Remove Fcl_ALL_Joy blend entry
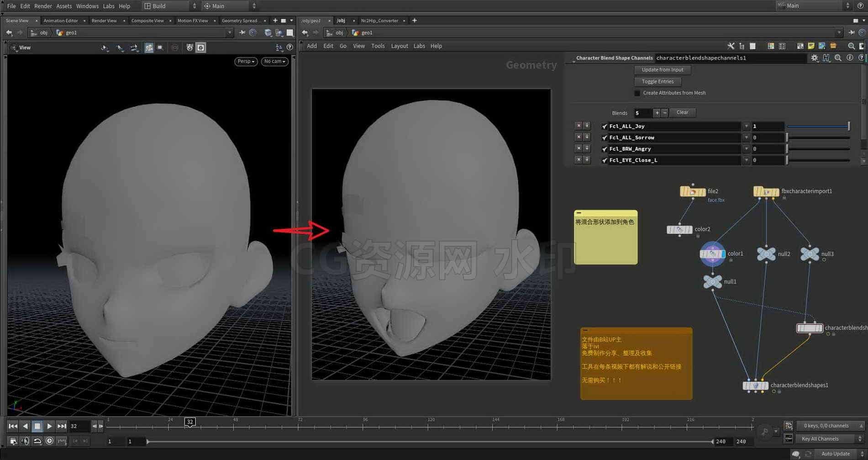868x460 pixels. tap(579, 126)
